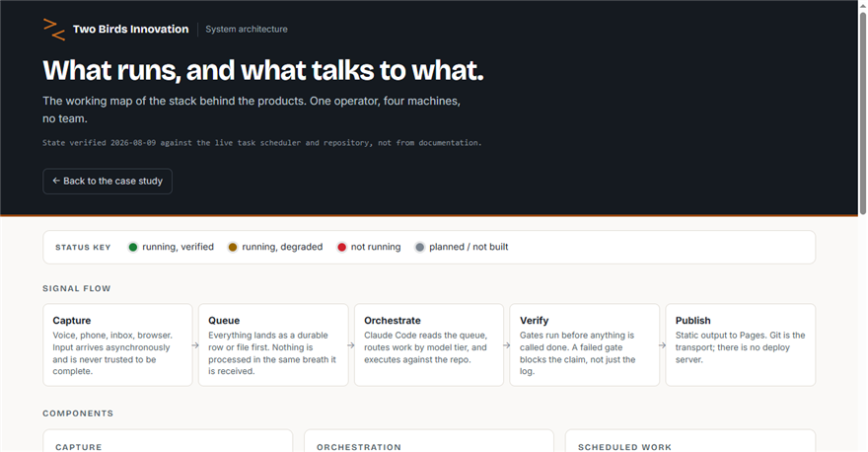Screen dimensions: 868x452
Task: Select the Queue signal flow card
Action: pos(273,344)
